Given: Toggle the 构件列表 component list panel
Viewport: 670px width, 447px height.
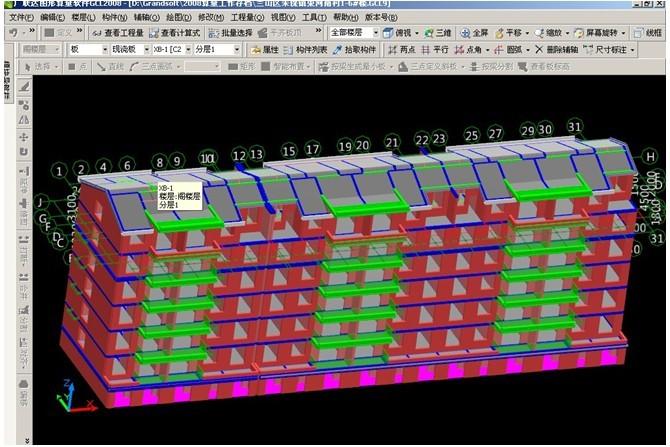Looking at the screenshot, I should [x=306, y=49].
